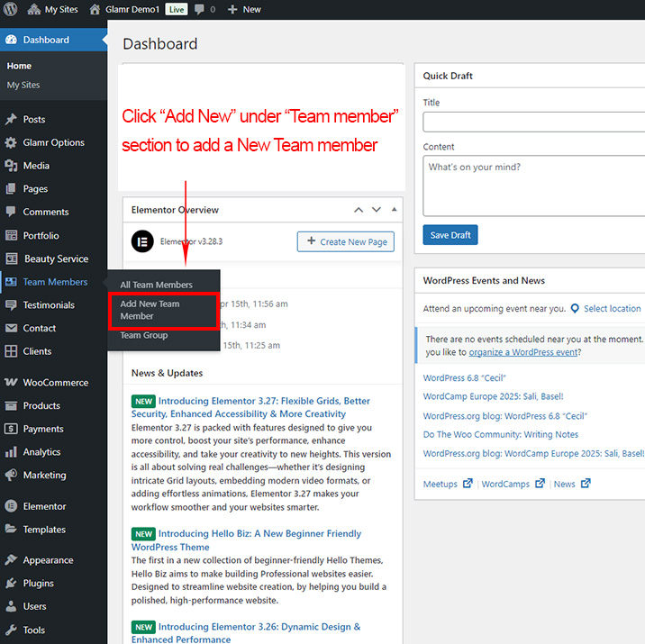Click the Users person icon
Image resolution: width=645 pixels, height=644 pixels.
pos(11,606)
